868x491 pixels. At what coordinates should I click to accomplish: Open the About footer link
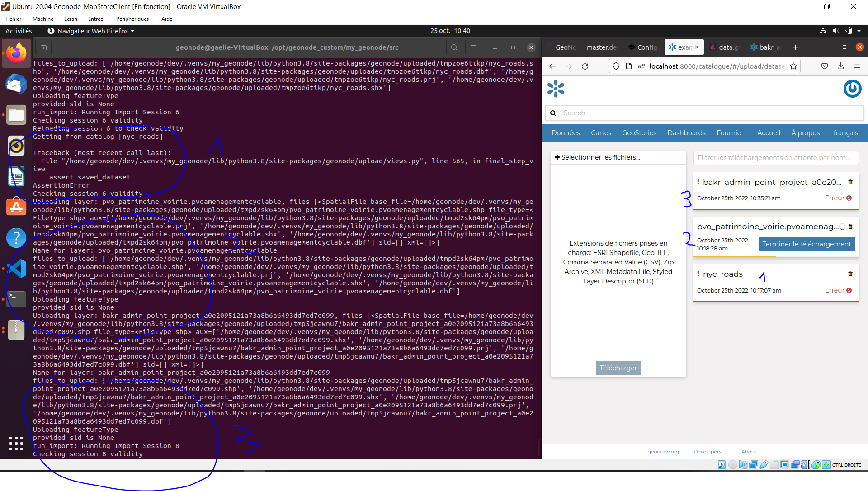click(749, 452)
